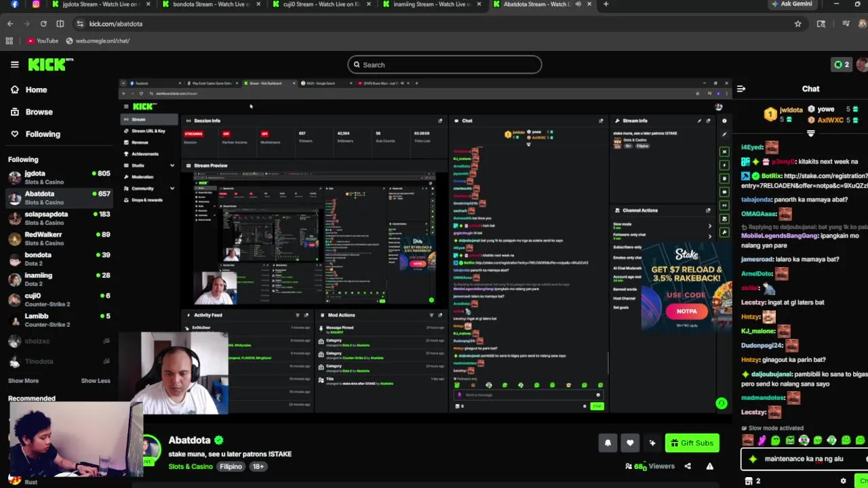This screenshot has height=488, width=868.
Task: Open a new browser tab
Action: [x=606, y=4]
